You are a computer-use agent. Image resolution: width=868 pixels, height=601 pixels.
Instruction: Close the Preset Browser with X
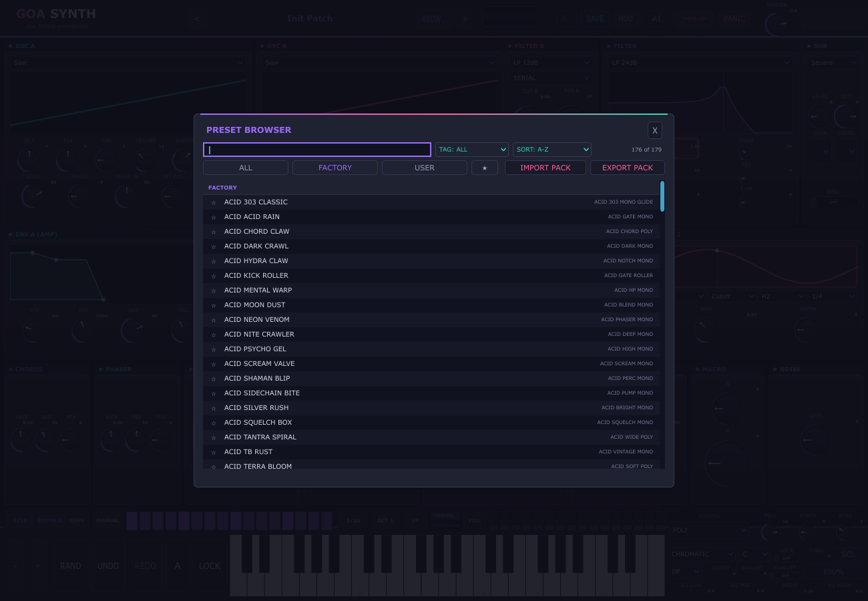click(x=655, y=130)
